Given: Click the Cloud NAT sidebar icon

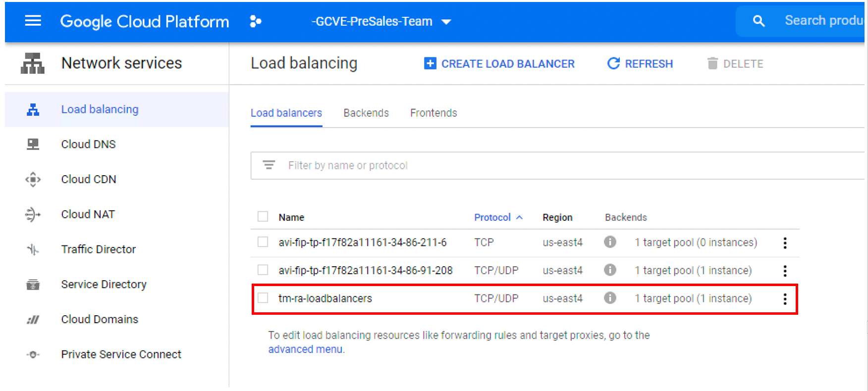Looking at the screenshot, I should 33,214.
